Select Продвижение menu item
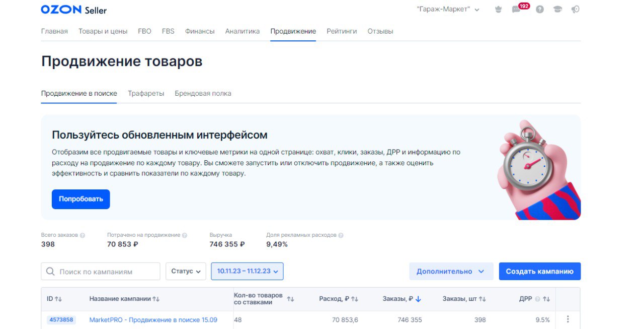 293,31
